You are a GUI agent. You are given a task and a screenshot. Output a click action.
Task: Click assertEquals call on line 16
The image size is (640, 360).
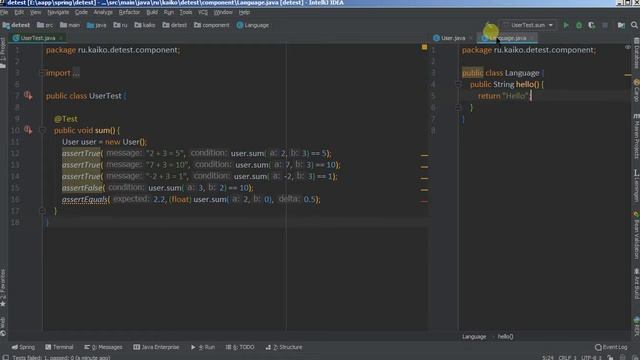point(84,199)
